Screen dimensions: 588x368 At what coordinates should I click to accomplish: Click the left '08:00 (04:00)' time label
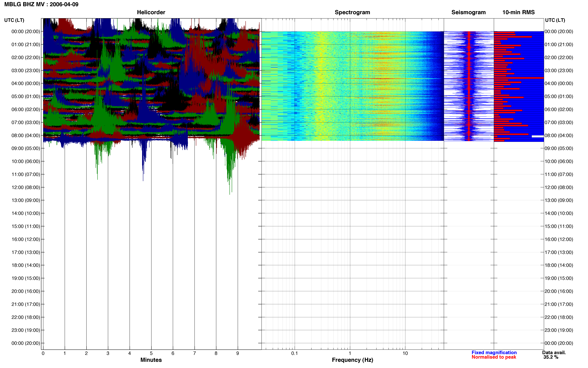[26, 135]
